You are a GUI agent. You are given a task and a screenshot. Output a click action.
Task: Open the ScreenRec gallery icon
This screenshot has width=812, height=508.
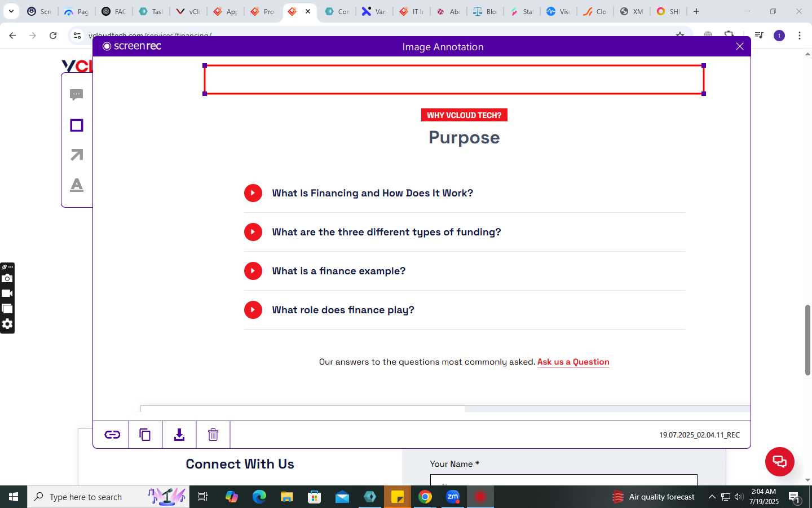[7, 309]
